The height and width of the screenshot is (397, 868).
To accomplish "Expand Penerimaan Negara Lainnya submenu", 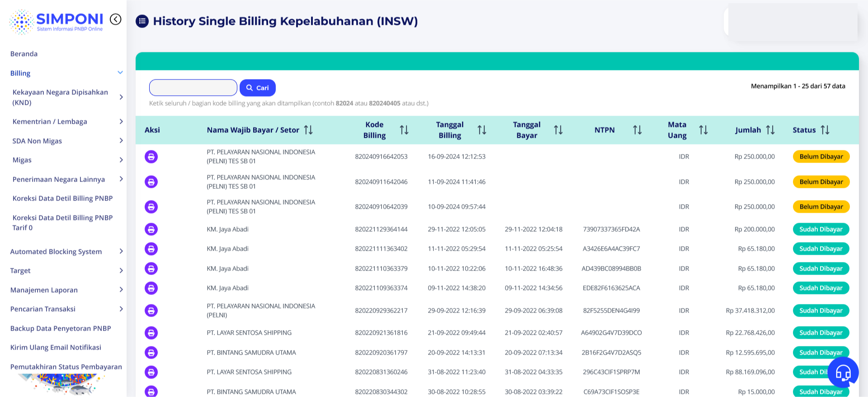I will pos(121,179).
